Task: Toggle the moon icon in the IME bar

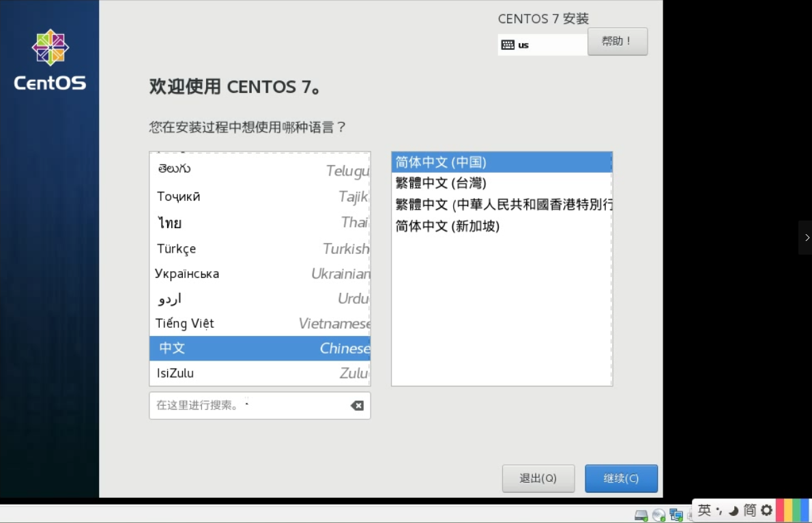Action: [734, 511]
